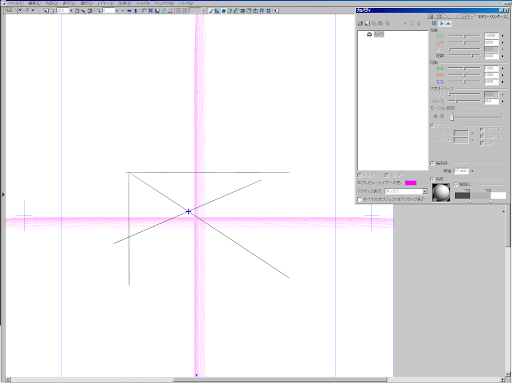Click the new page icon in main toolbar

pos(77,11)
